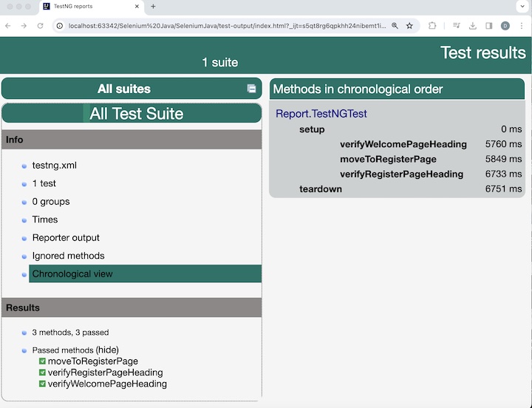Click the All suites panel title
532x408 pixels.
point(124,89)
